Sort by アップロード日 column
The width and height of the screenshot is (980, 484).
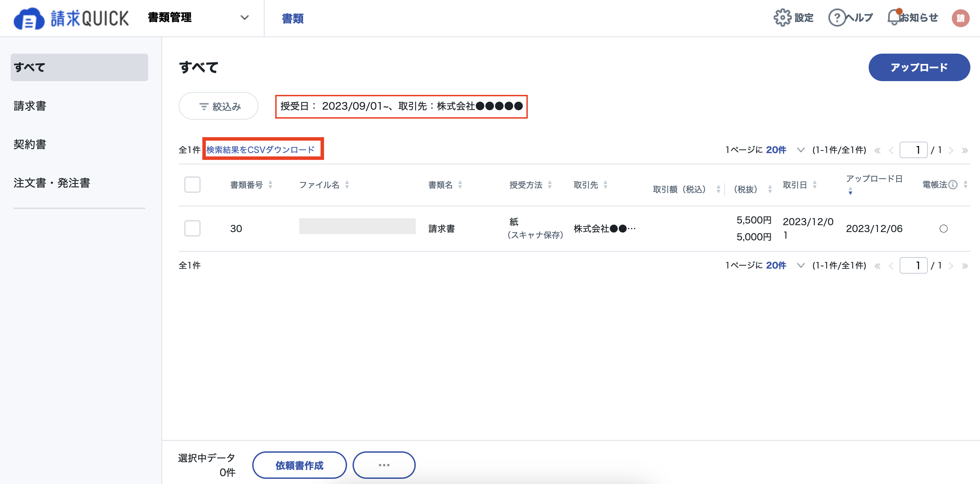tap(850, 191)
